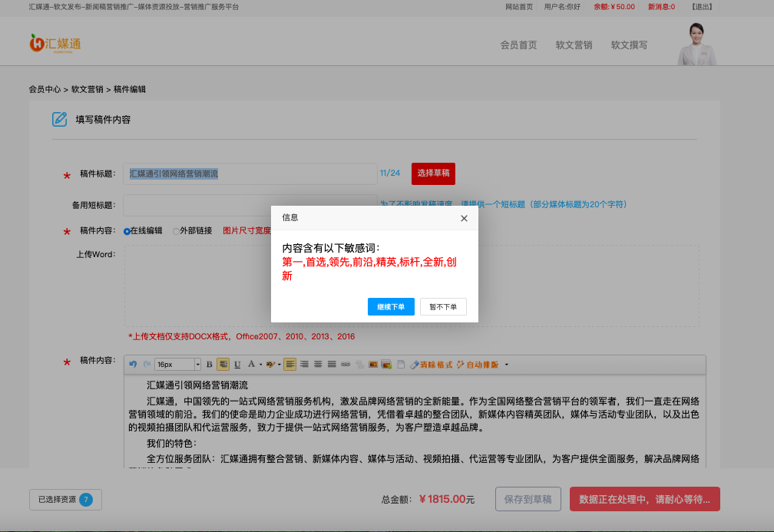The image size is (774, 532).
Task: Click the 余额 ¥50.00 balance text
Action: tap(614, 7)
